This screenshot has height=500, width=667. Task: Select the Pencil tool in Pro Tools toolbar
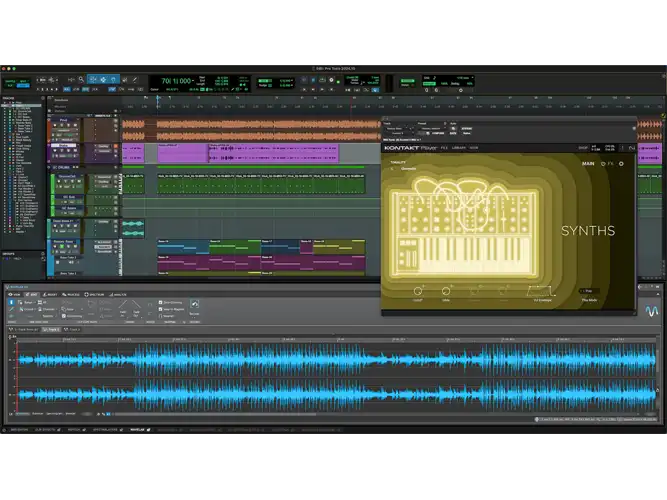135,80
